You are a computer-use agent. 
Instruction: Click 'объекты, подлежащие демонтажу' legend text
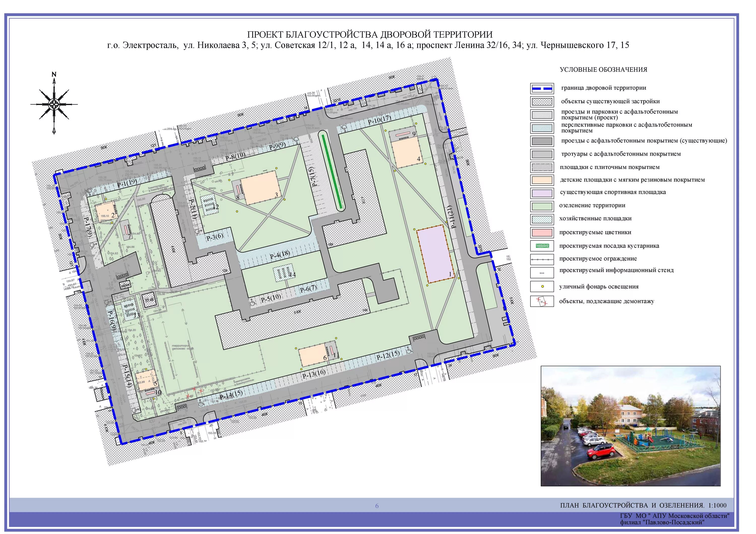click(x=607, y=301)
